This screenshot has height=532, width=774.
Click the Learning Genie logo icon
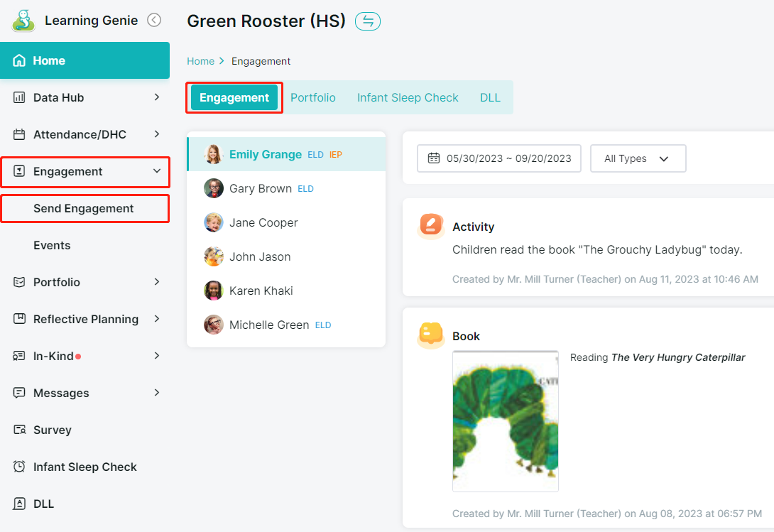pos(23,21)
